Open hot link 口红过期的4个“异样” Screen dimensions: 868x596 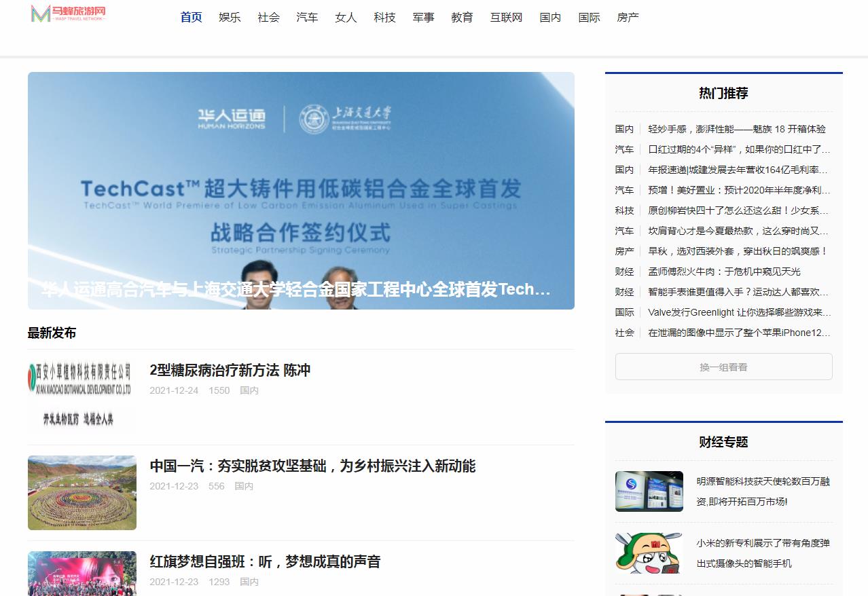tap(739, 149)
